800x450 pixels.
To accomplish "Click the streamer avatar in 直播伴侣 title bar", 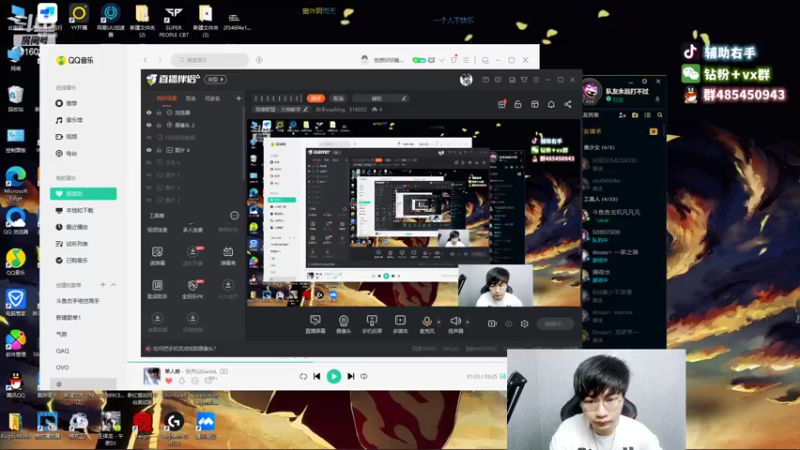I will click(x=466, y=80).
